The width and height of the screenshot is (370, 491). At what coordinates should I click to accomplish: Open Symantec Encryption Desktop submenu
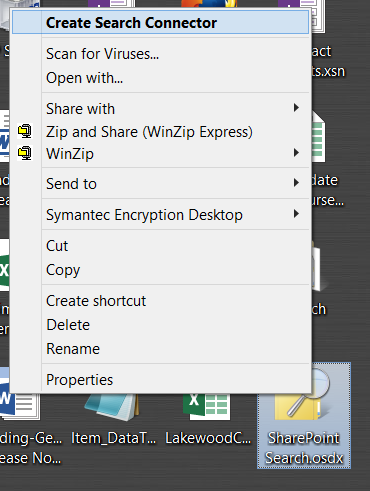tap(160, 214)
